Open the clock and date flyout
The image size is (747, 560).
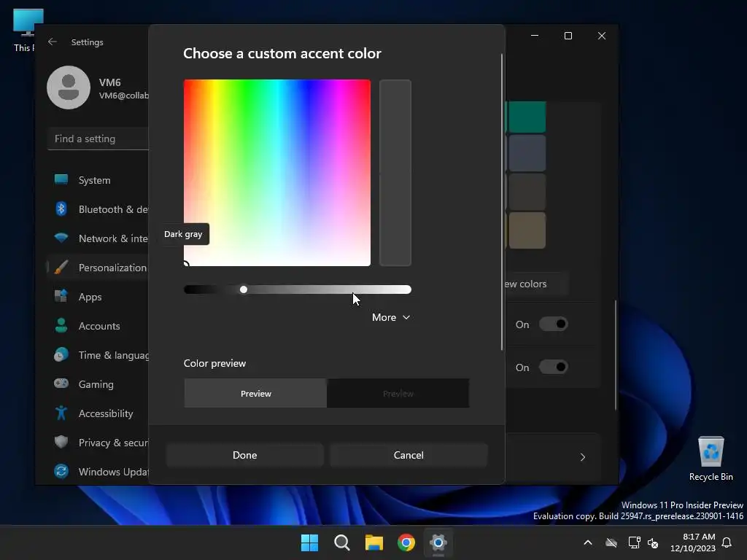click(693, 542)
